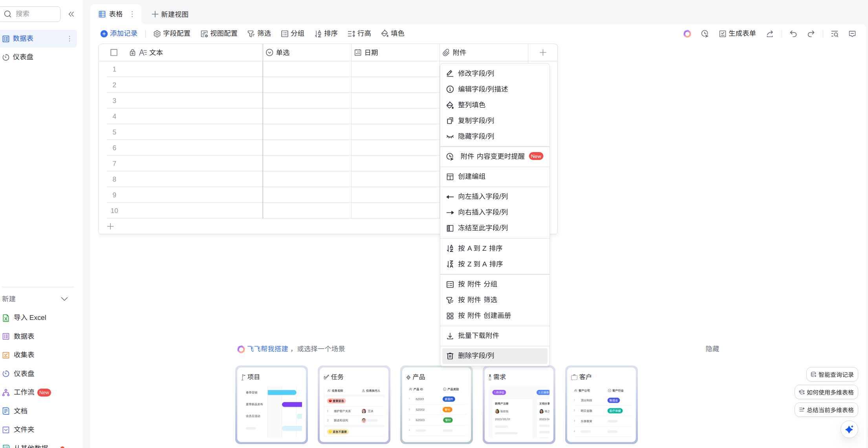868x448 pixels.
Task: Redo the last action
Action: click(811, 34)
